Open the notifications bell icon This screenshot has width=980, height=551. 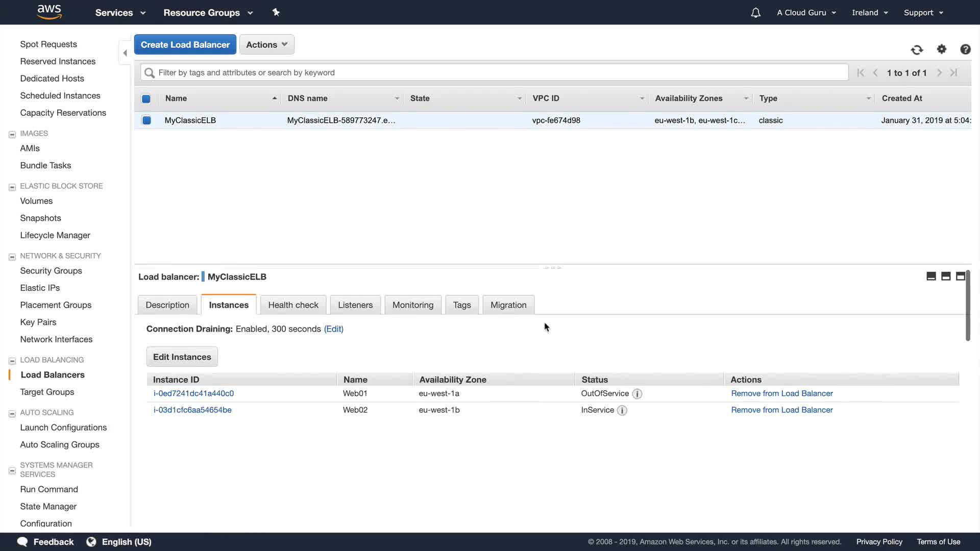click(755, 13)
